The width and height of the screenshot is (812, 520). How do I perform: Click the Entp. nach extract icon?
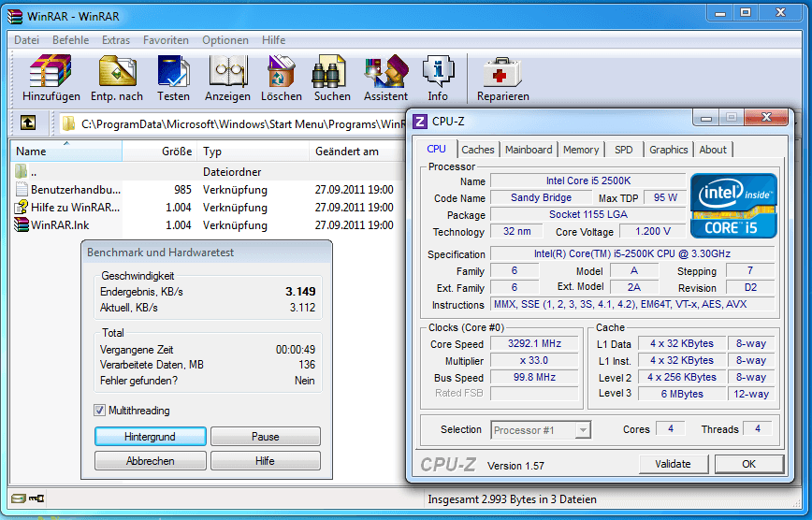pyautogui.click(x=117, y=71)
